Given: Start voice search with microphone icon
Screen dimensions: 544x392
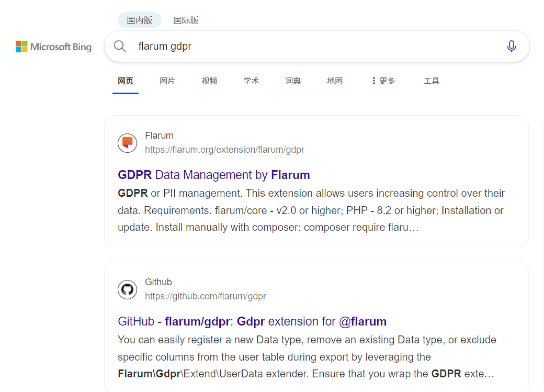Looking at the screenshot, I should tap(511, 46).
